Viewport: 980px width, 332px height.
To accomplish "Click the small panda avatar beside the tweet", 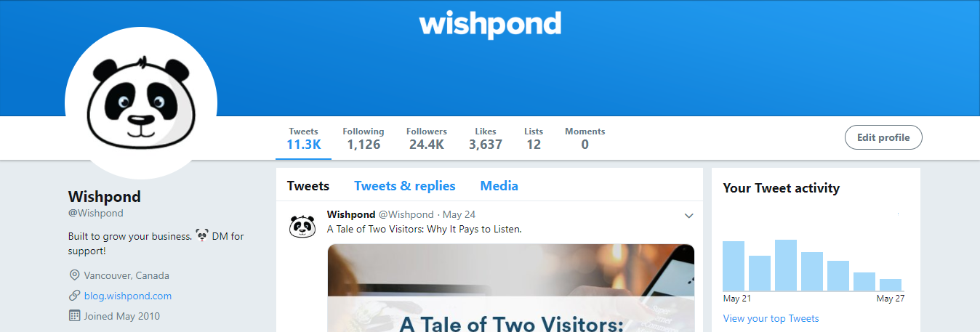I will (x=302, y=226).
